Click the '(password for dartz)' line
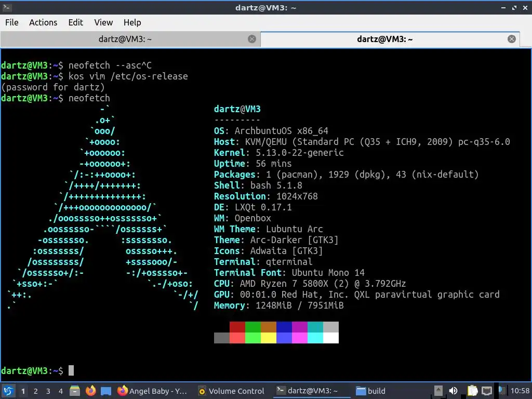Image resolution: width=532 pixels, height=399 pixels. coord(53,87)
